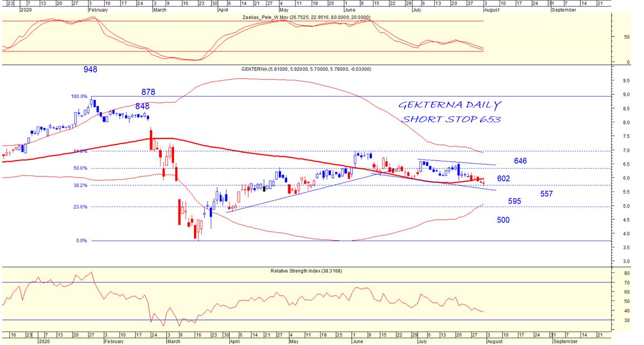Click the 878 price annotation
The width and height of the screenshot is (644, 345).
(148, 92)
